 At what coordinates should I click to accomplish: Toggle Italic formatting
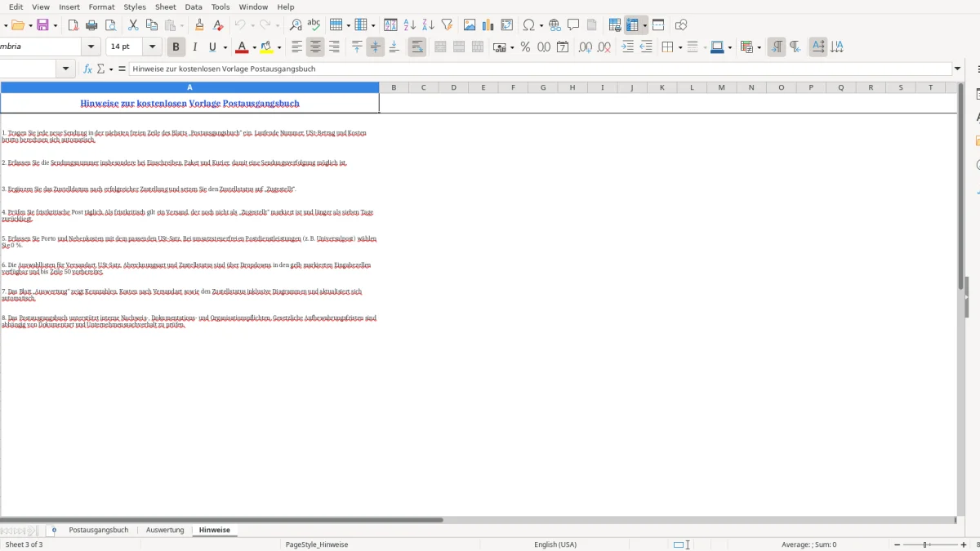(x=194, y=47)
